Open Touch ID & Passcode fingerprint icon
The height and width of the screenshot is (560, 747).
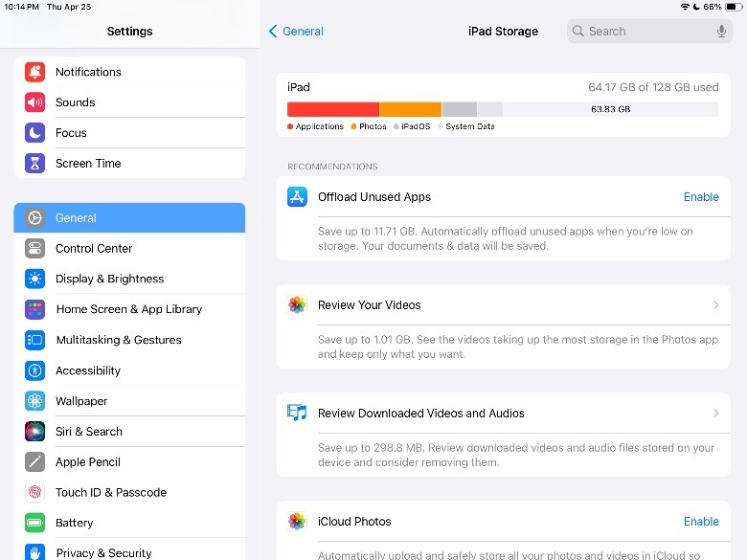35,493
